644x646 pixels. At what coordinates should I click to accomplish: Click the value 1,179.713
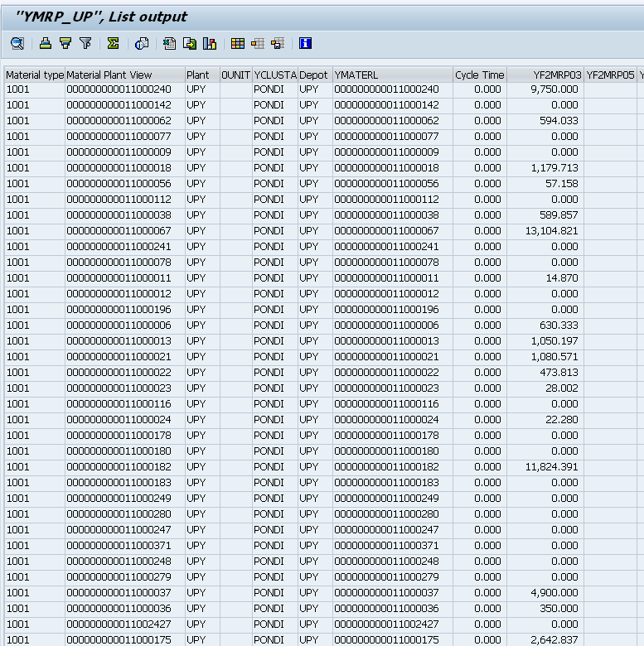click(x=554, y=168)
